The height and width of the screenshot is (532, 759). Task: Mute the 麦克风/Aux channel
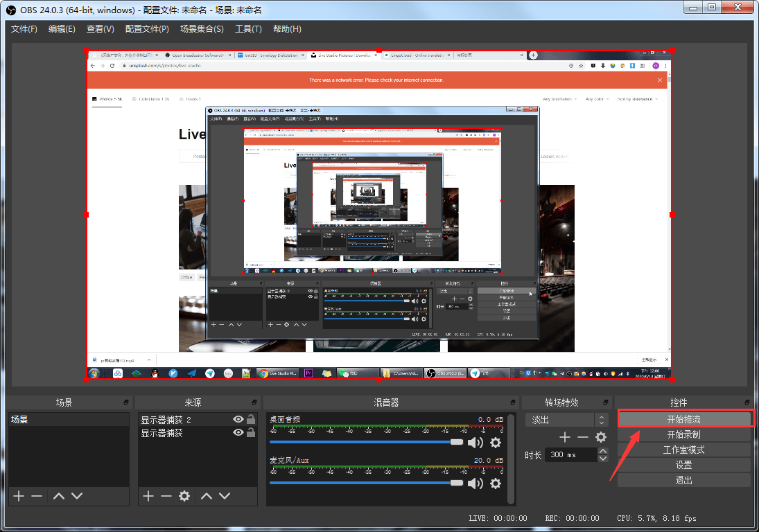476,484
